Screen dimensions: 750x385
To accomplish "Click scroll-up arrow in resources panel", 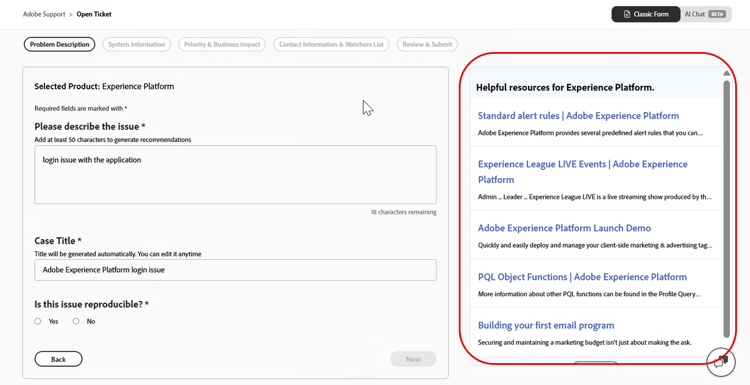I will click(x=727, y=73).
